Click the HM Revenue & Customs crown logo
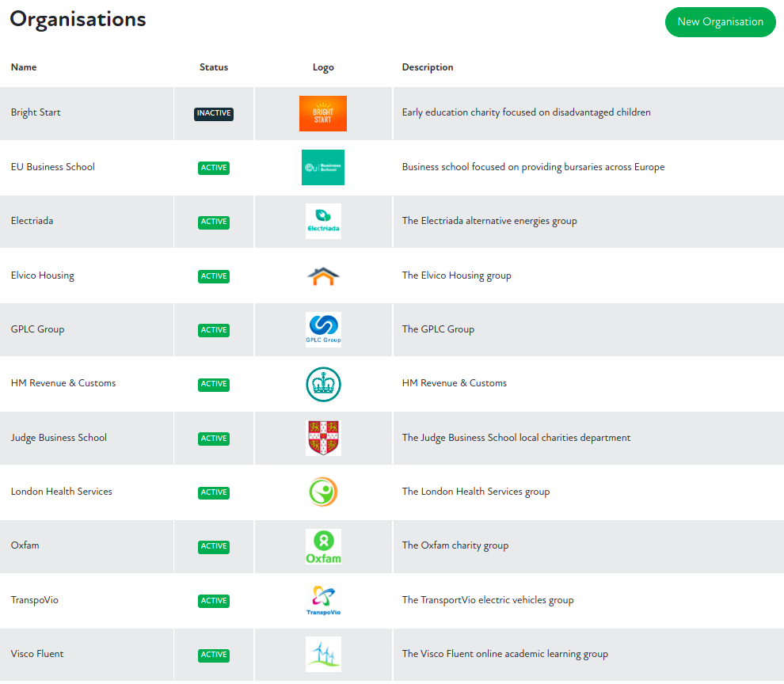The image size is (784, 684). (x=323, y=384)
